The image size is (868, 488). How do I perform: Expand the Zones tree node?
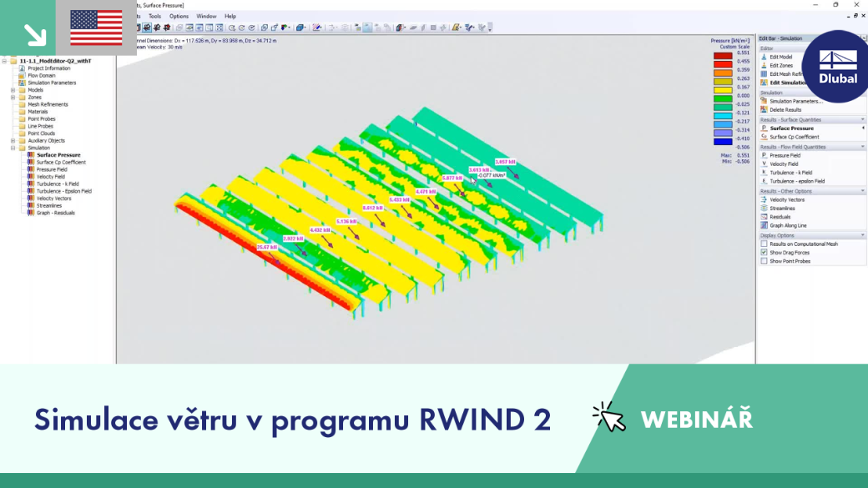click(x=13, y=98)
